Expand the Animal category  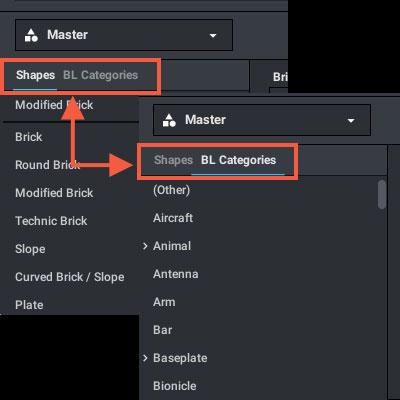(x=145, y=246)
